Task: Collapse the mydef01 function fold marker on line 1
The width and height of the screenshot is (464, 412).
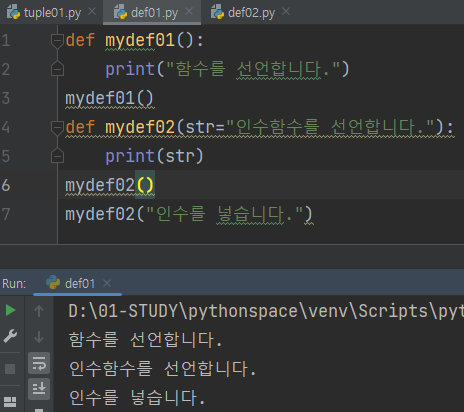Action: coord(57,41)
